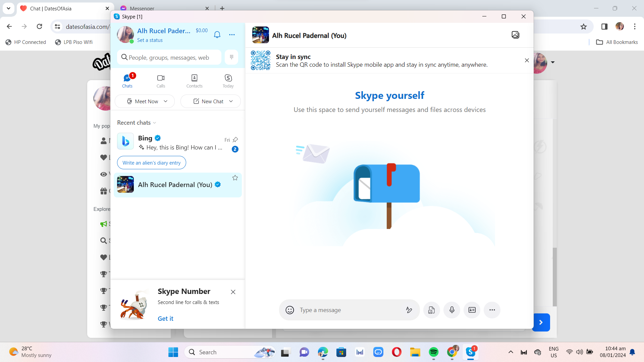644x362 pixels.
Task: Switch to the Calls tab
Action: pos(161,81)
